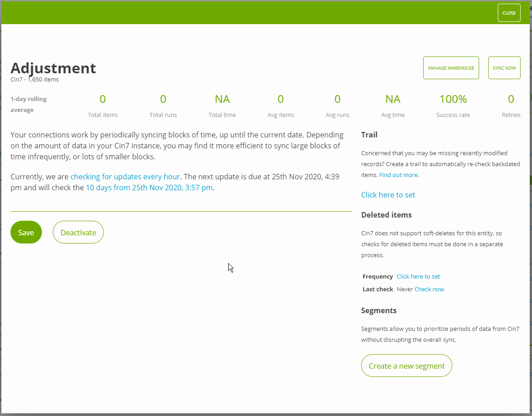The width and height of the screenshot is (532, 416).
Task: Click the '1-day rolling average' label
Action: 28,104
